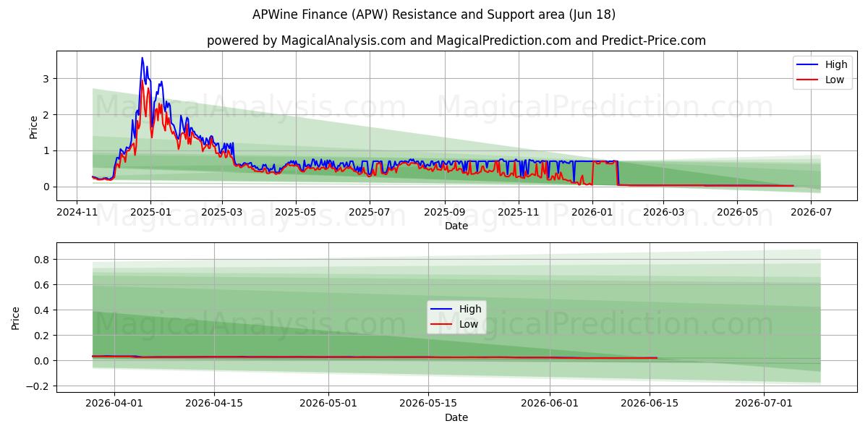Click the '2026-05-15' x-axis label on the bottom chart
Viewport: 868px width, 434px height.
428,404
